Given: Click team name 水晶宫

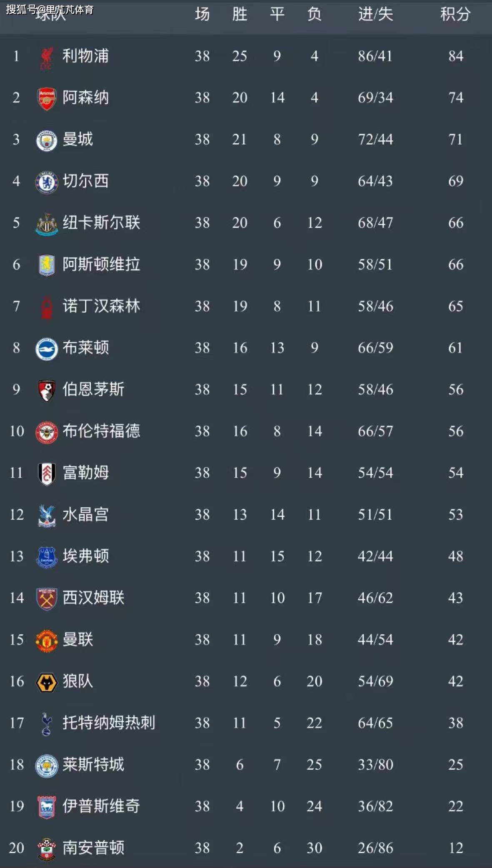Looking at the screenshot, I should (85, 514).
